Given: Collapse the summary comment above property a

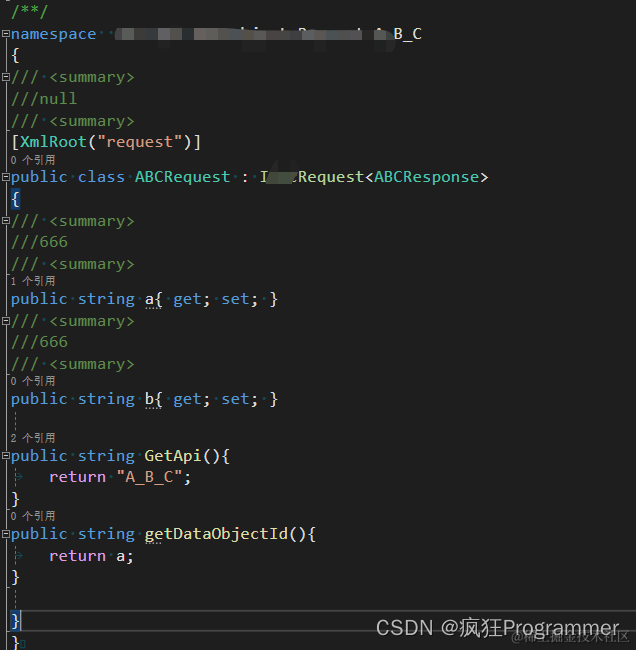Looking at the screenshot, I should click(5, 221).
